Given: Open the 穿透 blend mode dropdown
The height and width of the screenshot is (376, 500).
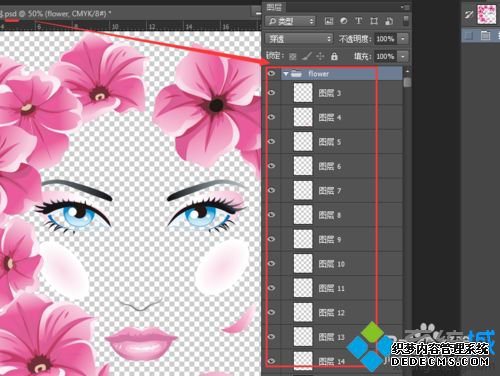Looking at the screenshot, I should (x=299, y=39).
